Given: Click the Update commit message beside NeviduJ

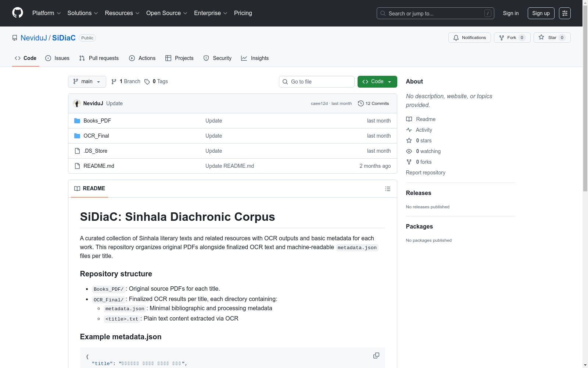Looking at the screenshot, I should click(114, 103).
